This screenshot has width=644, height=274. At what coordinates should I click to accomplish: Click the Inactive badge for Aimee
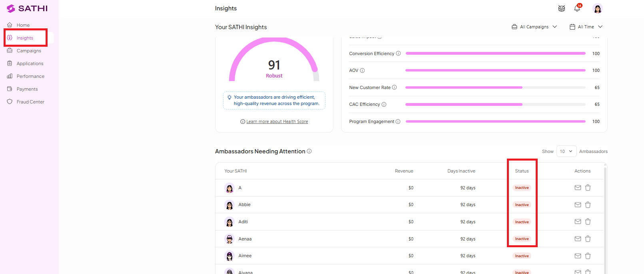coord(522,256)
